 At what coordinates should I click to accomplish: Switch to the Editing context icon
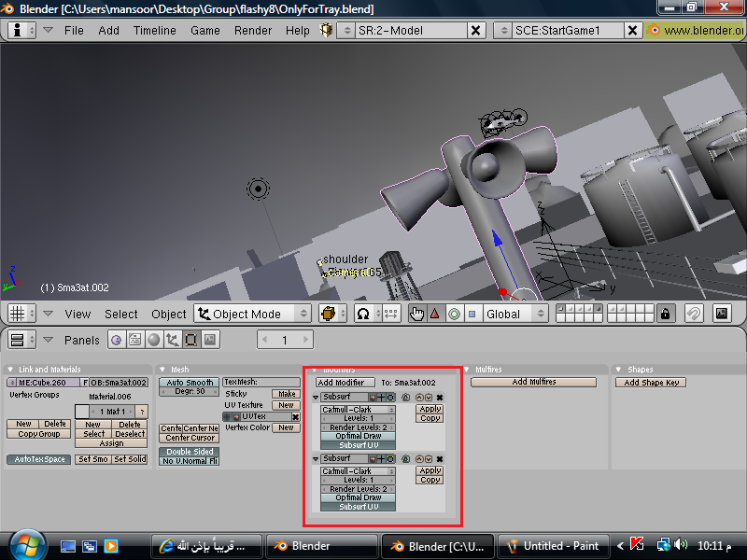point(191,340)
